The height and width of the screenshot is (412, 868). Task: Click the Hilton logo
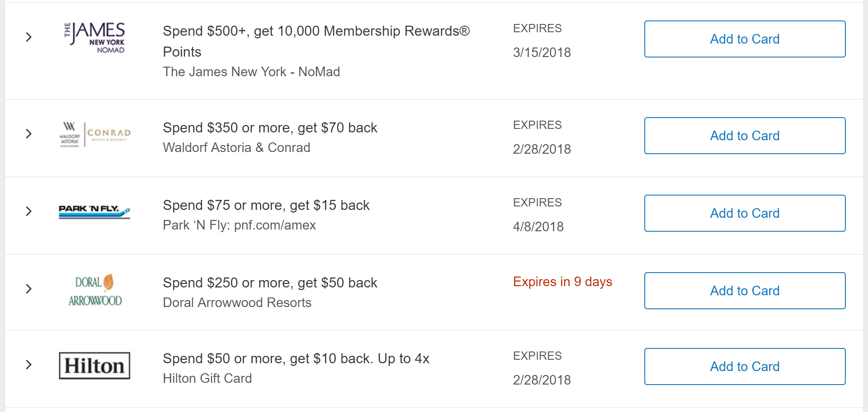tap(95, 365)
